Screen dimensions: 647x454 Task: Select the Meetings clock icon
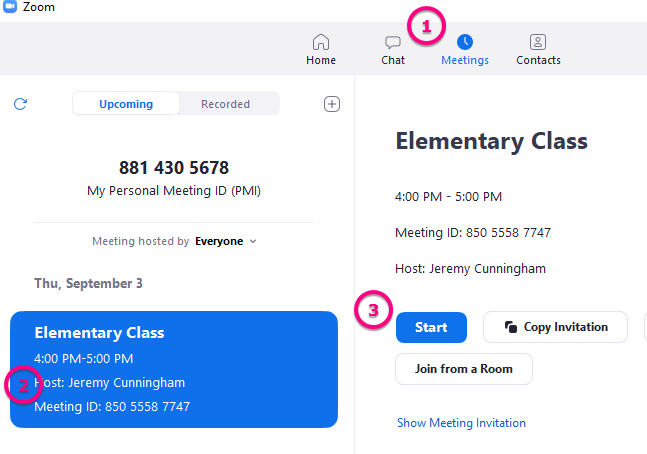(x=465, y=42)
